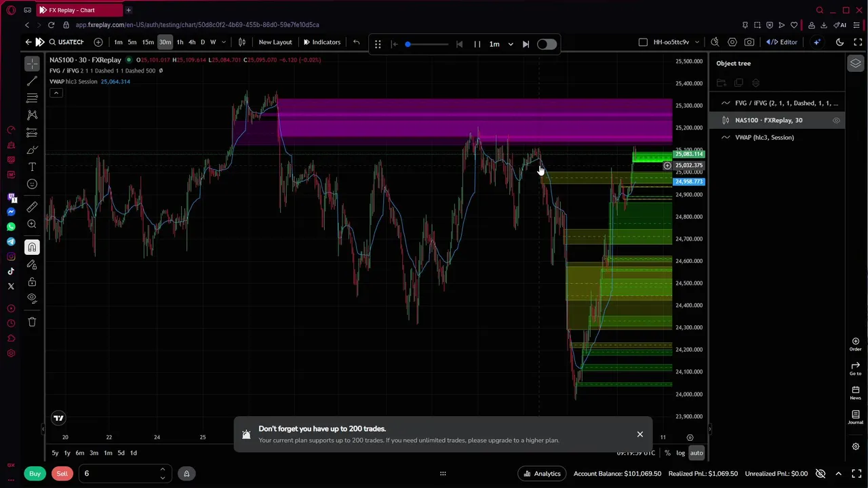868x488 pixels.
Task: Click the lock icon beside quantity
Action: click(186, 474)
